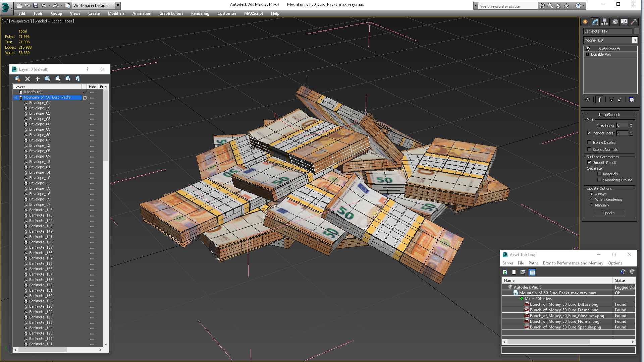Viewport: 644px width, 362px height.
Task: Expand Editable Poly sub-object tree
Action: 587,54
